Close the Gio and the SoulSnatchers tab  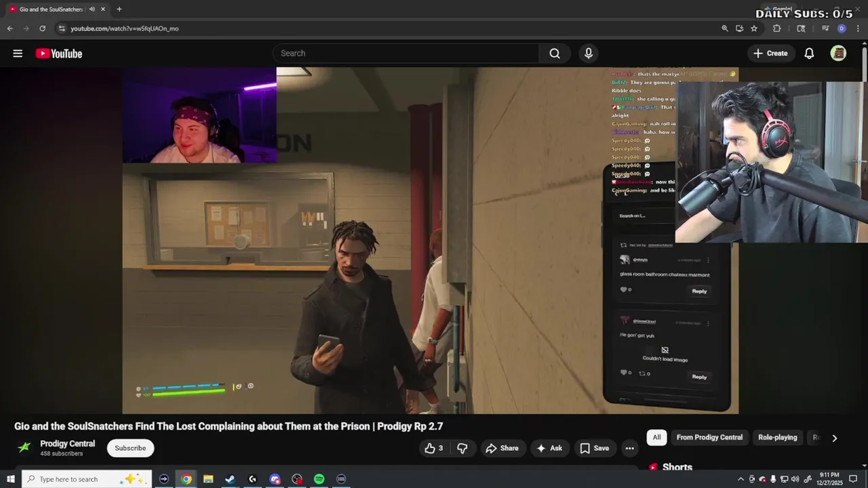coord(103,9)
